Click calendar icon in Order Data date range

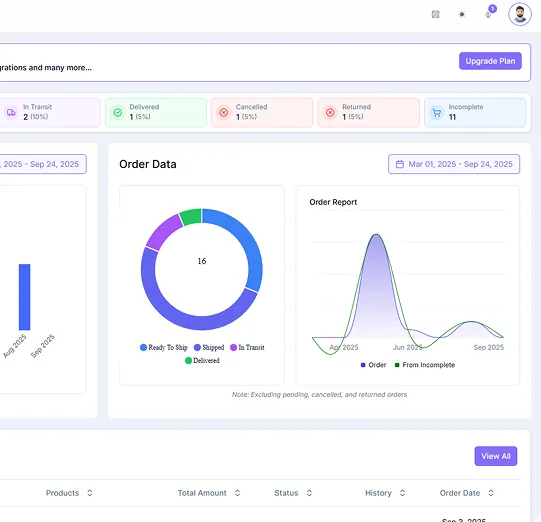400,164
